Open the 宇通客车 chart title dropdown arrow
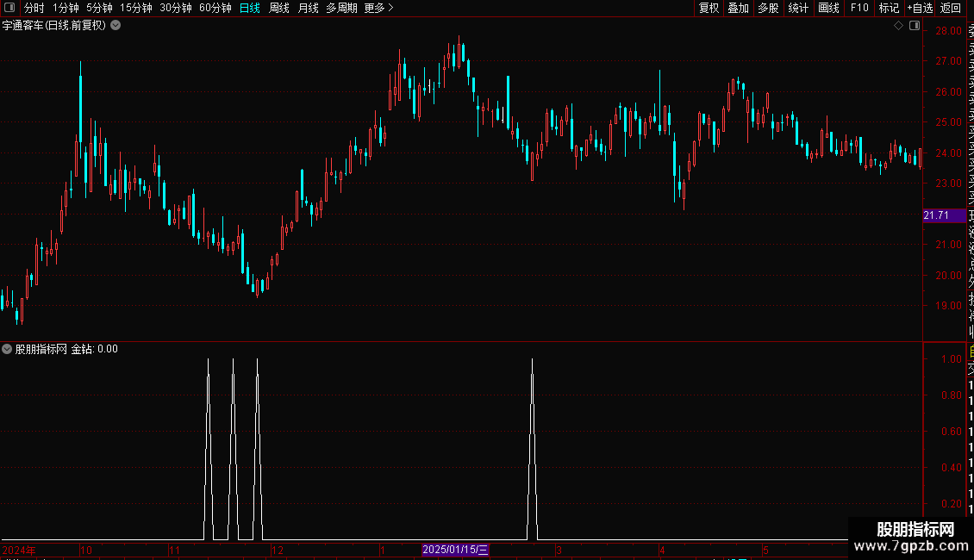Image resolution: width=974 pixels, height=560 pixels. pyautogui.click(x=116, y=26)
